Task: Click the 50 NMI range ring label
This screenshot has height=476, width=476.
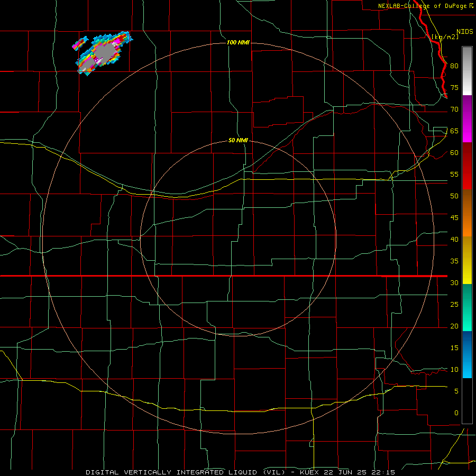Action: point(239,140)
